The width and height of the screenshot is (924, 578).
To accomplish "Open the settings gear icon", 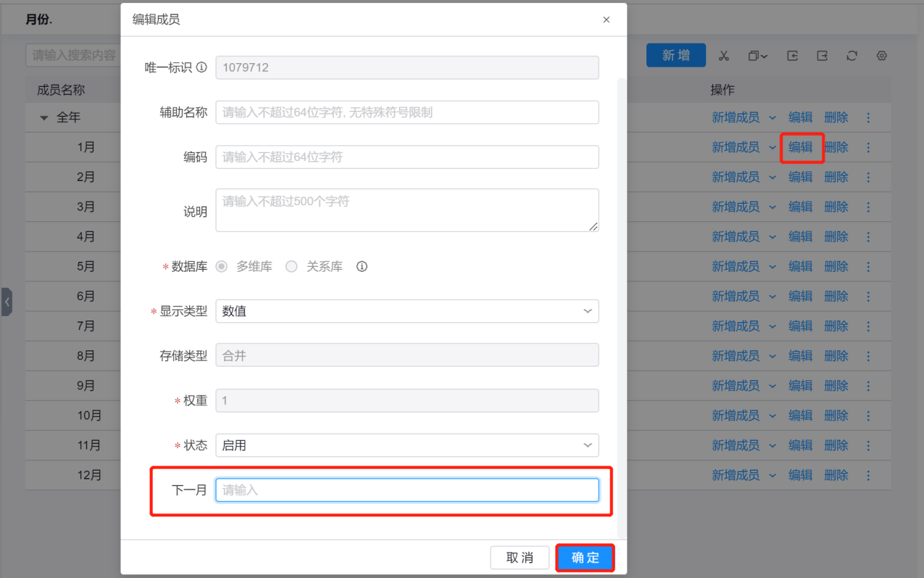I will point(882,56).
